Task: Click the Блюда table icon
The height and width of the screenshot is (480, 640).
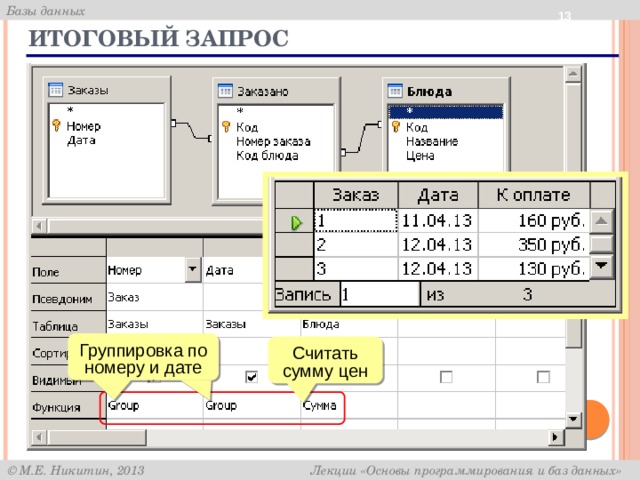Action: click(395, 91)
